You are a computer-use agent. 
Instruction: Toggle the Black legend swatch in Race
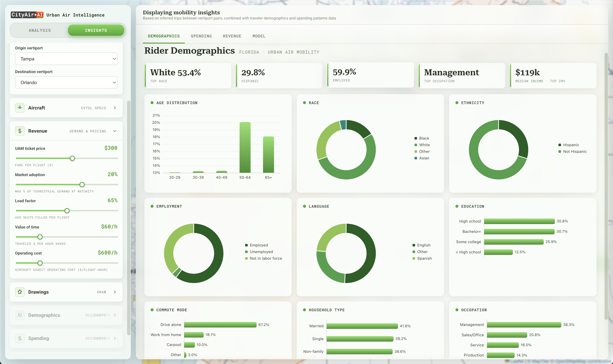pos(416,138)
